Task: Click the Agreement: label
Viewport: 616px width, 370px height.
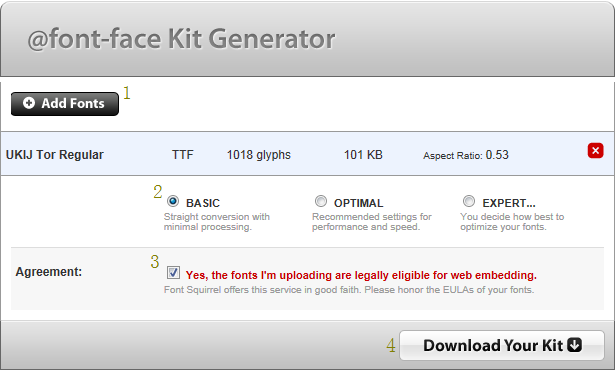Action: pyautogui.click(x=49, y=272)
